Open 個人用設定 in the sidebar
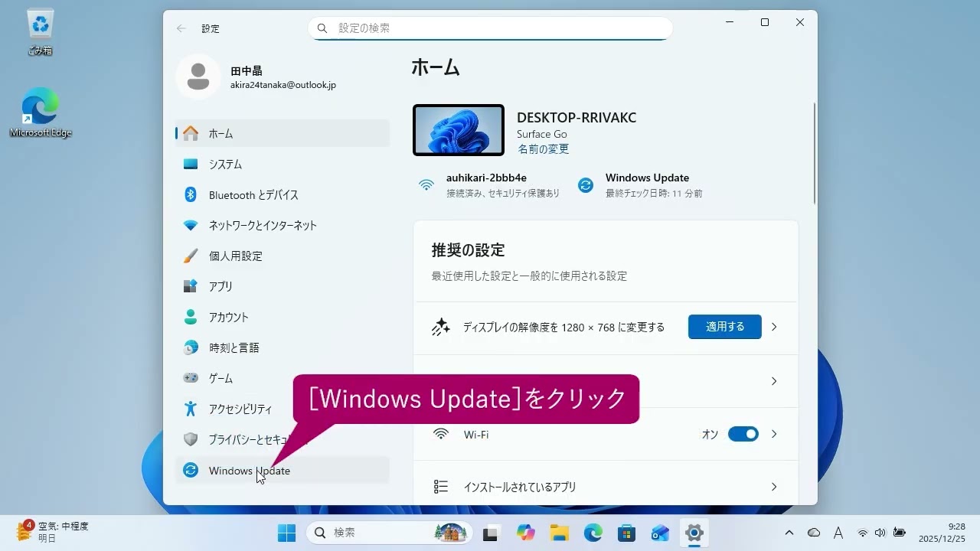 [283, 256]
